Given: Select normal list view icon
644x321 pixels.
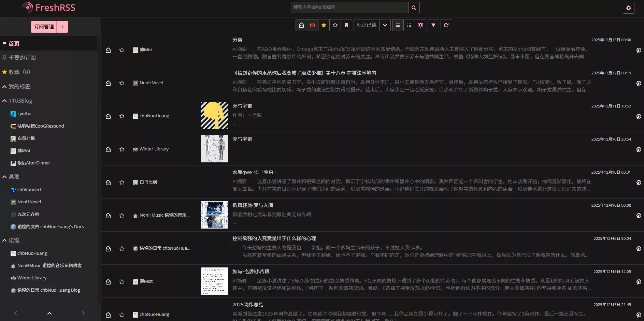Looking at the screenshot, I should pos(398,25).
